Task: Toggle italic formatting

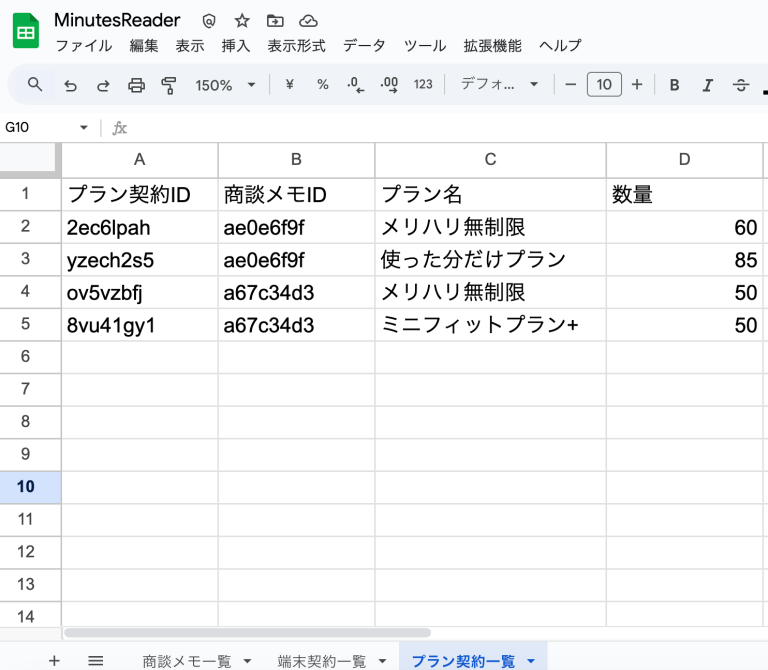Action: (707, 85)
